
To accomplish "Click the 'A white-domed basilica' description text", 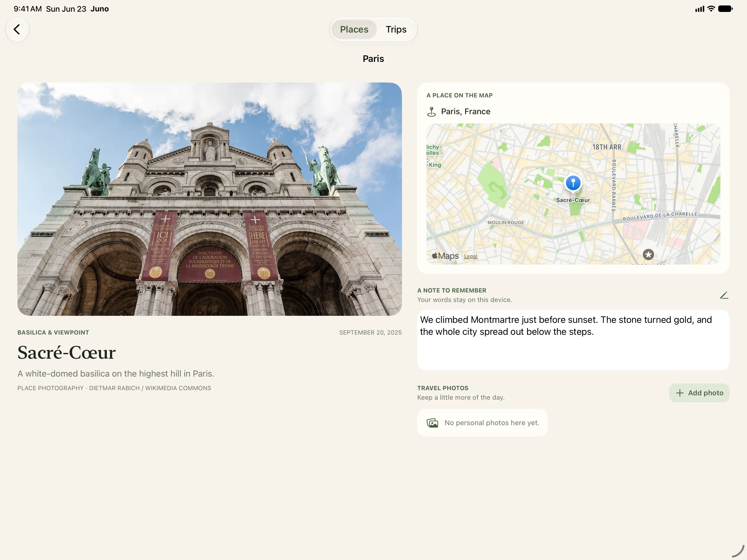I will tap(116, 374).
